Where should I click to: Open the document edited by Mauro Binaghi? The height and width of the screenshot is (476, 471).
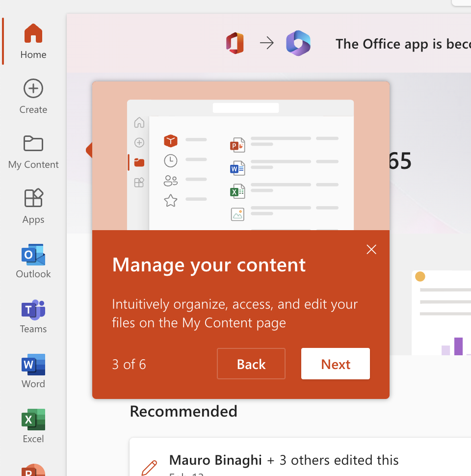tap(284, 460)
